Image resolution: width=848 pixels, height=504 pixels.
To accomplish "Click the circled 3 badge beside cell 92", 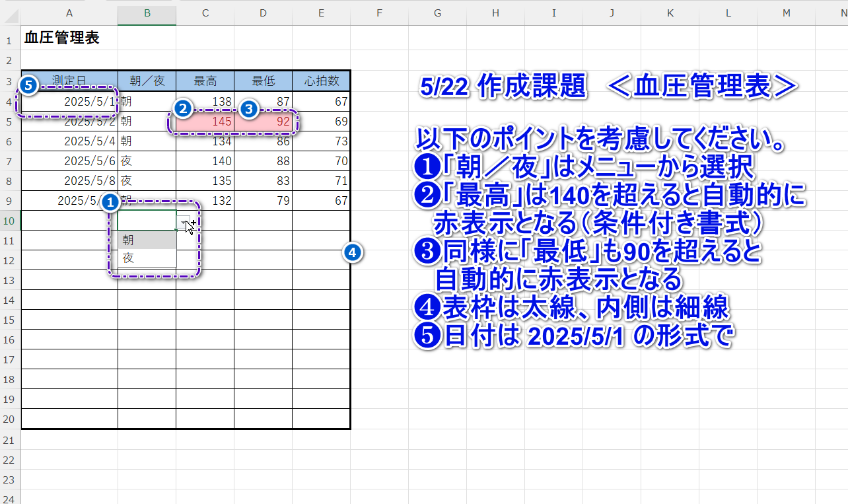I will coord(248,110).
